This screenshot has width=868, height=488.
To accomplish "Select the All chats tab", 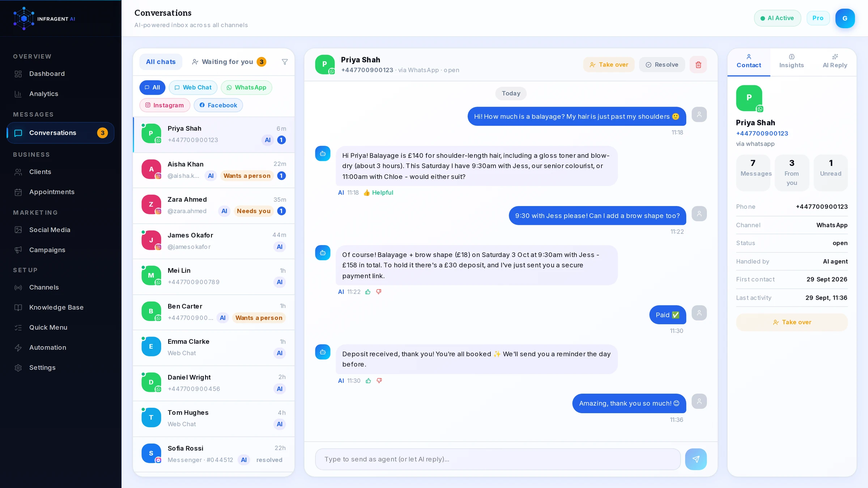I will (x=161, y=62).
